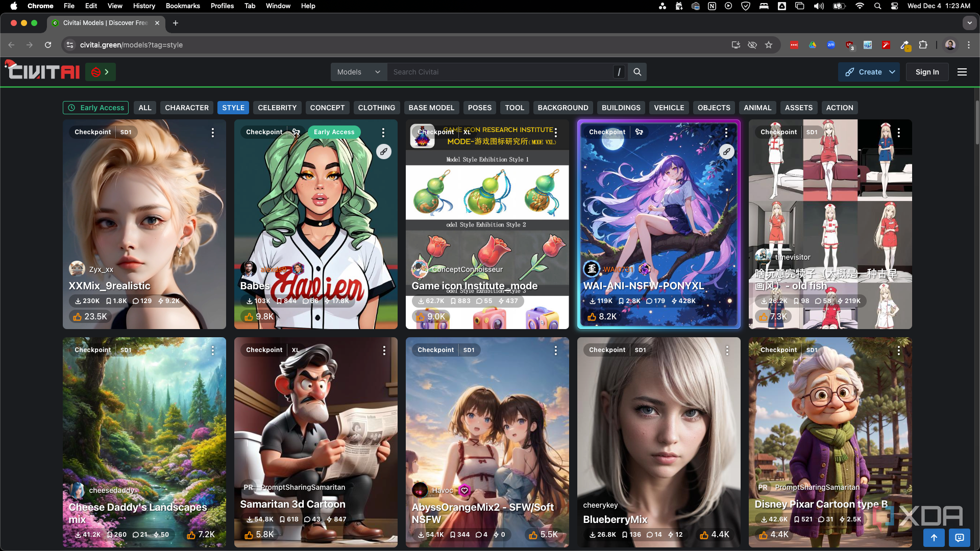
Task: Click the 23.5K likes button on XXMix_9realistic
Action: pyautogui.click(x=90, y=317)
